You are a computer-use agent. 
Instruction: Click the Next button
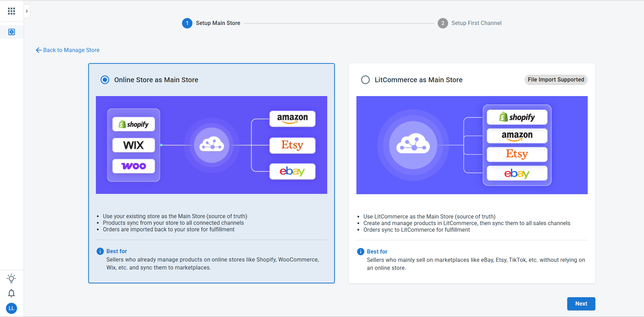point(581,304)
